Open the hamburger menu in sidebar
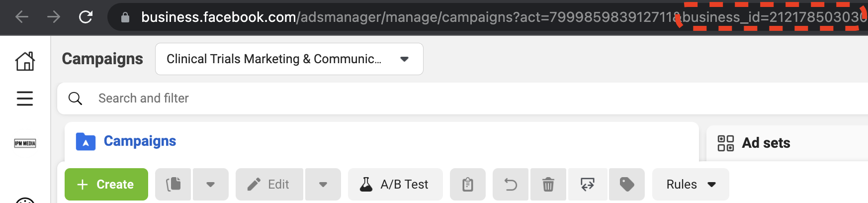This screenshot has height=203, width=868. pos(25,99)
